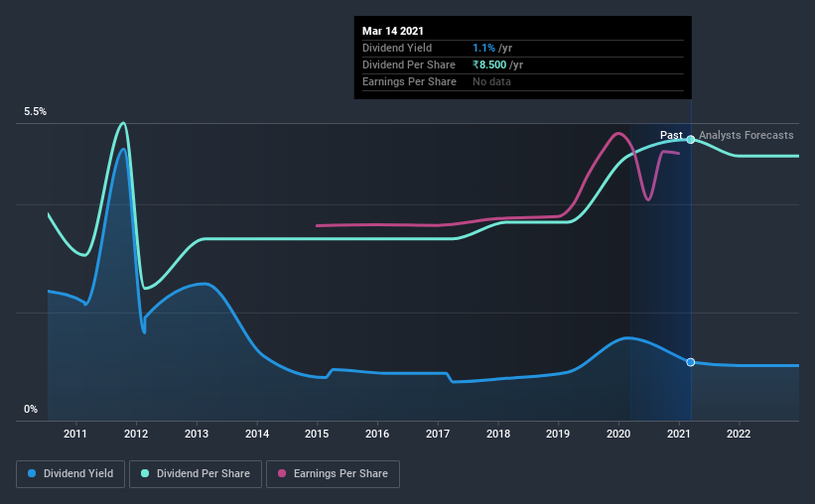Select the teal data point marker at Mar 2021

[690, 139]
